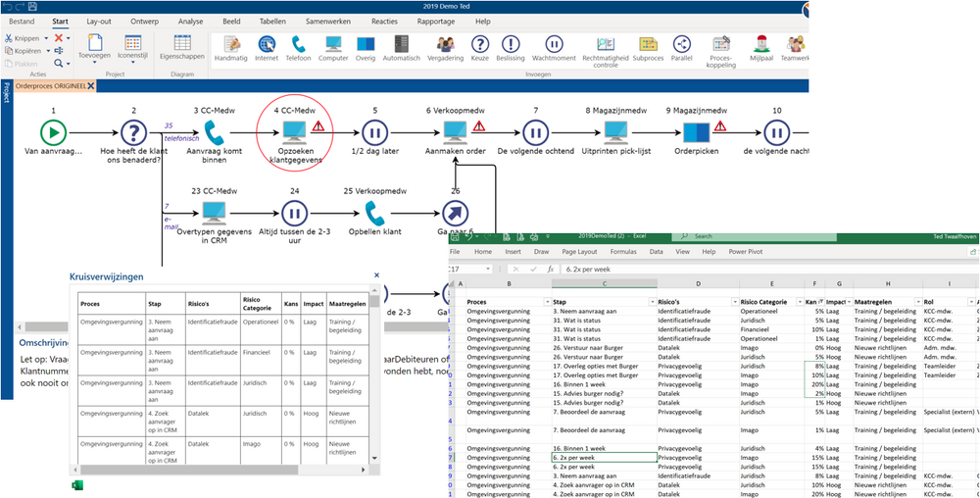Screen dimensions: 980x498
Task: Open the Excel Page Layout tab
Action: click(x=579, y=252)
